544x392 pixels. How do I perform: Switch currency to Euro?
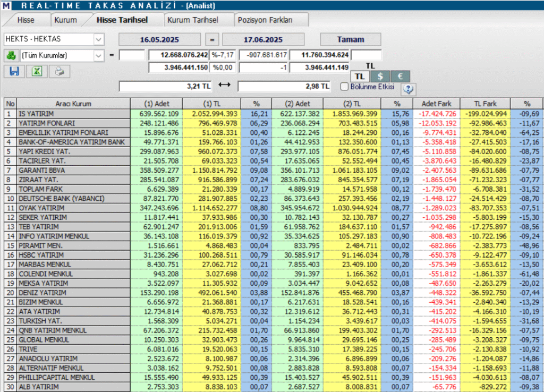click(x=400, y=76)
